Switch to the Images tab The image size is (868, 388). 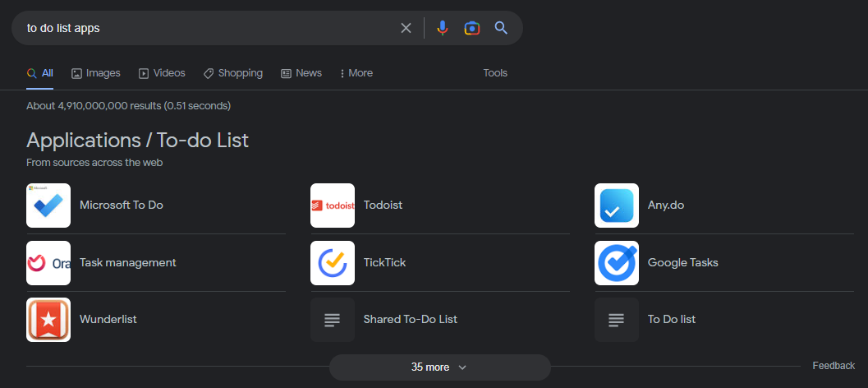[96, 73]
